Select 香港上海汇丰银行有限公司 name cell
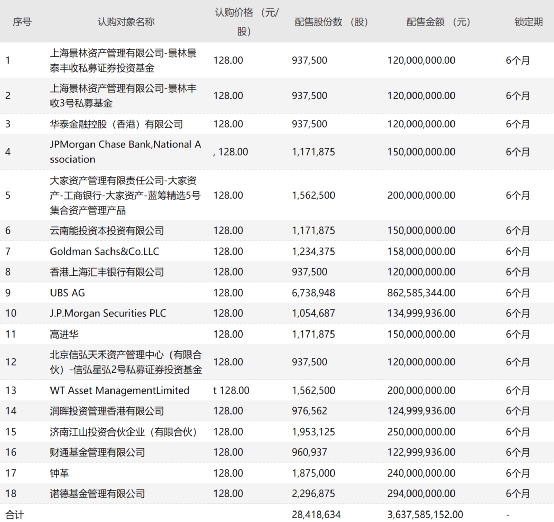This screenshot has height=522, width=554. click(x=107, y=272)
